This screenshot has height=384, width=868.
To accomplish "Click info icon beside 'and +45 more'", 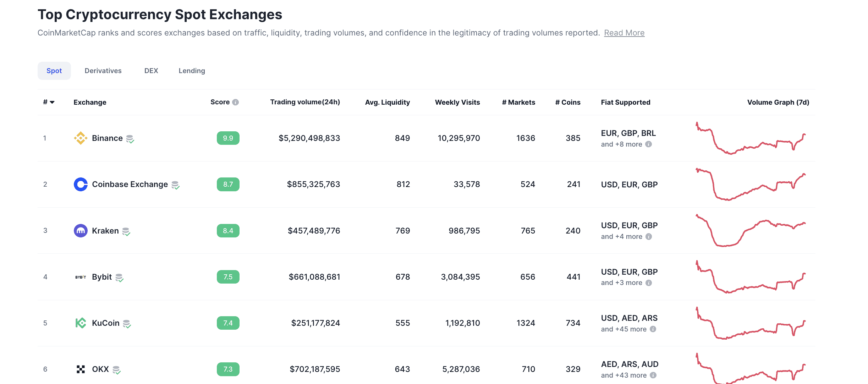I will (653, 329).
